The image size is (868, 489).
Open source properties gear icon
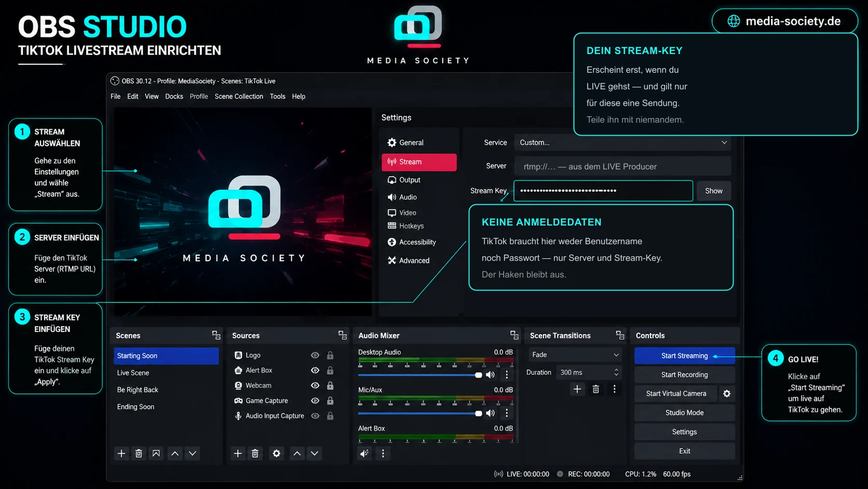pyautogui.click(x=277, y=453)
